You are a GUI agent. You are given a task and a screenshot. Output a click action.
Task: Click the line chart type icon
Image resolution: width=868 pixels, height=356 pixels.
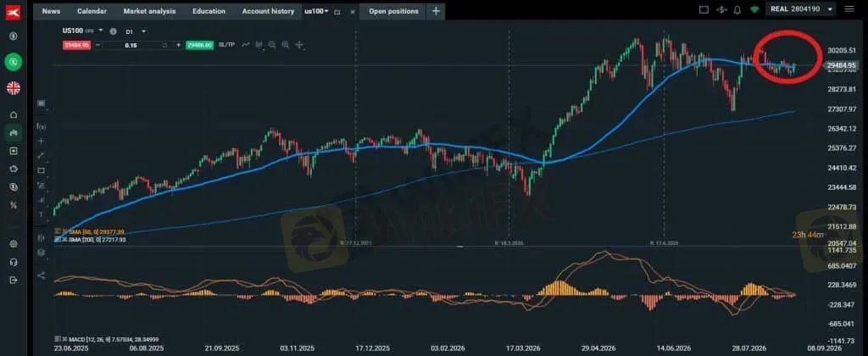[246, 44]
